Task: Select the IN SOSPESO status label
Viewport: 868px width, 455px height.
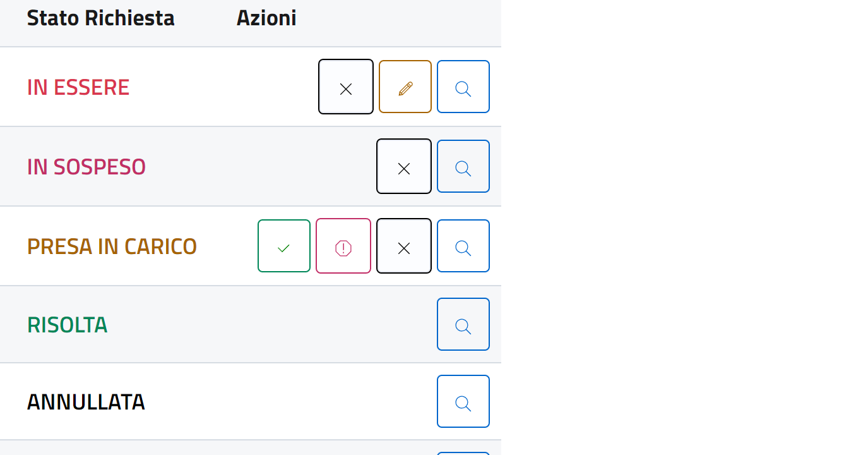Action: tap(86, 167)
